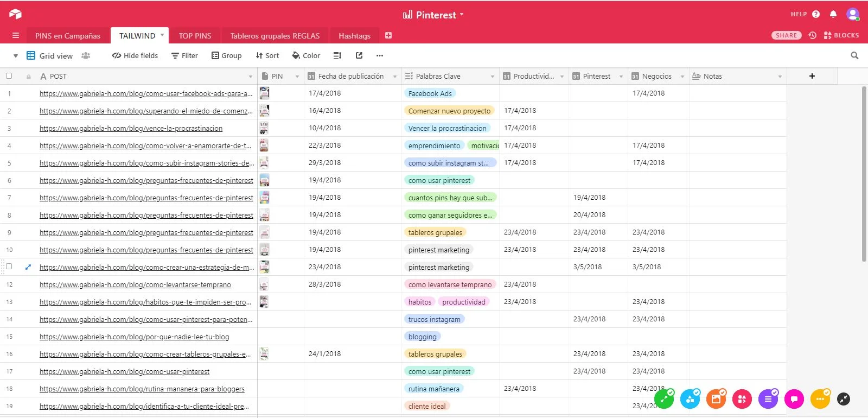
Task: Click the SHARE button
Action: (x=787, y=35)
